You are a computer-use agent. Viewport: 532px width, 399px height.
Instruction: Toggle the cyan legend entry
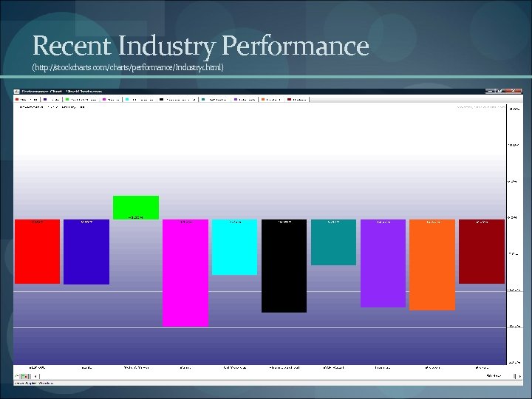(x=140, y=100)
